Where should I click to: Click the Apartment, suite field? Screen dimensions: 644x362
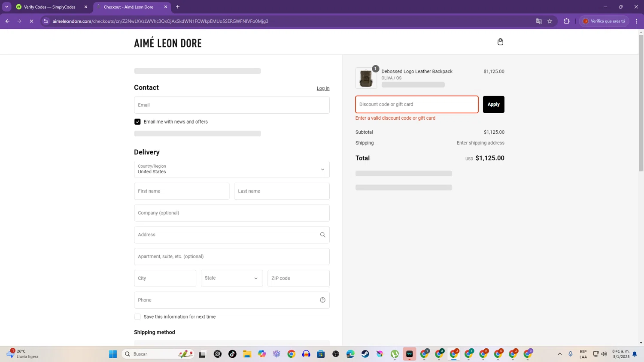(x=232, y=256)
